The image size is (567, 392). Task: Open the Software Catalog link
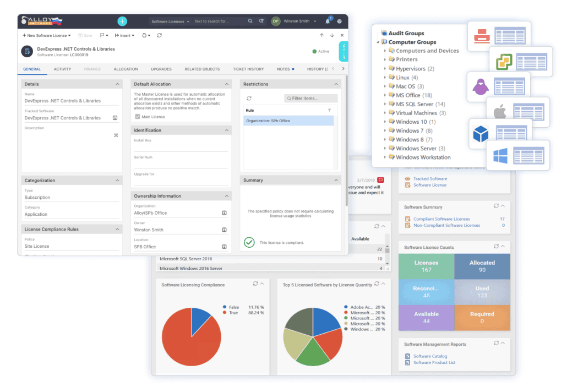tap(431, 356)
